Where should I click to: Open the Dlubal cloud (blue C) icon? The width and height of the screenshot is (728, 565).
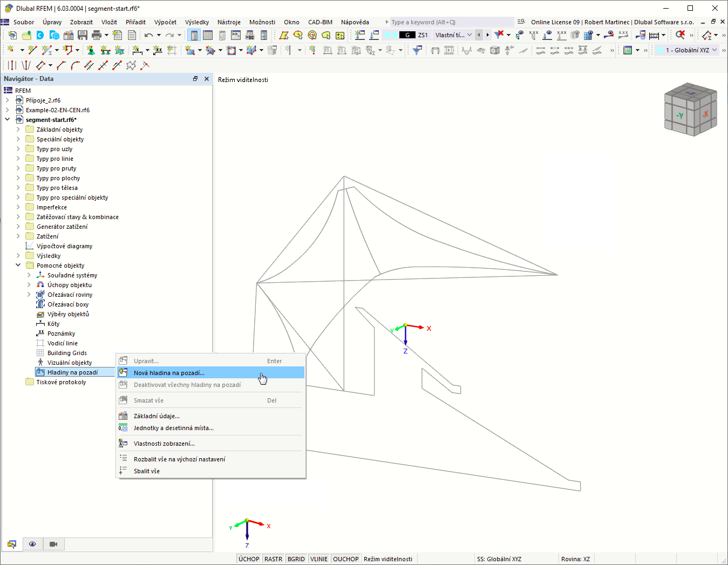click(x=40, y=35)
